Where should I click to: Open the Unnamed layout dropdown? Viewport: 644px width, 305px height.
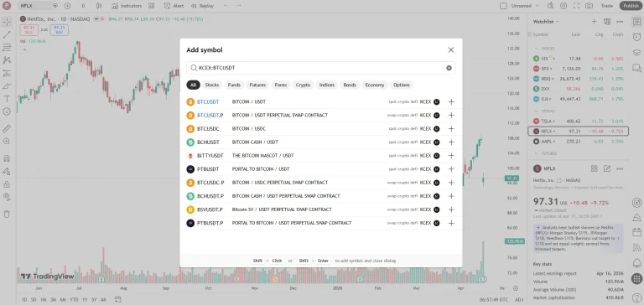pyautogui.click(x=525, y=6)
